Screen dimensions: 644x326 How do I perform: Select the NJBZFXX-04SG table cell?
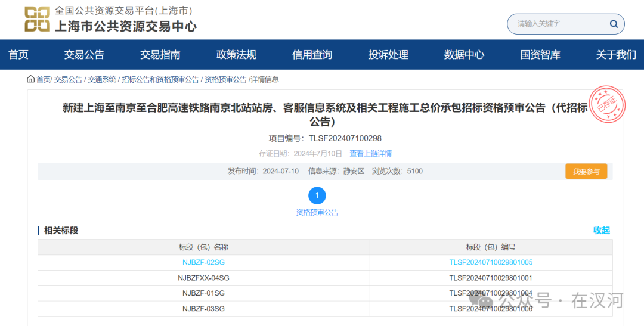(x=203, y=278)
